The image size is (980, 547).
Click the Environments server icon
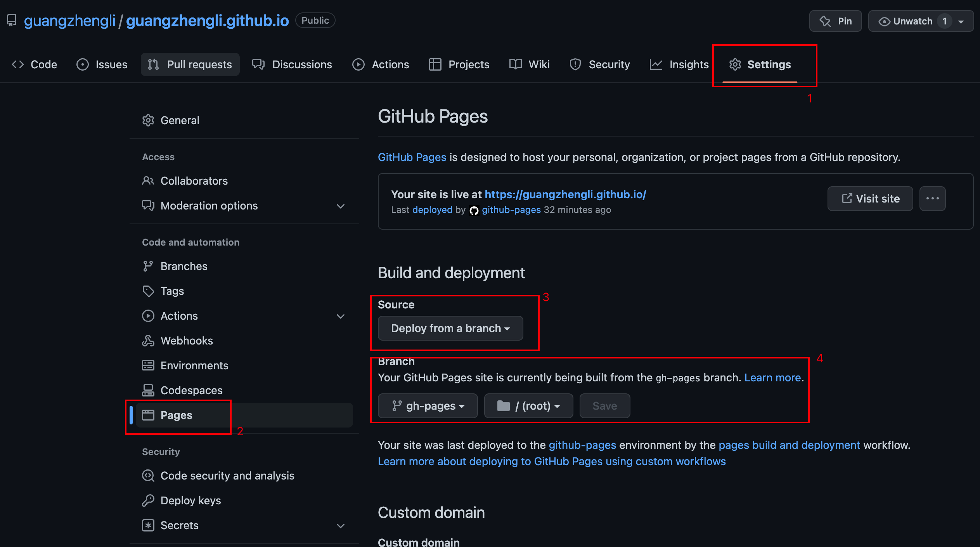click(148, 365)
